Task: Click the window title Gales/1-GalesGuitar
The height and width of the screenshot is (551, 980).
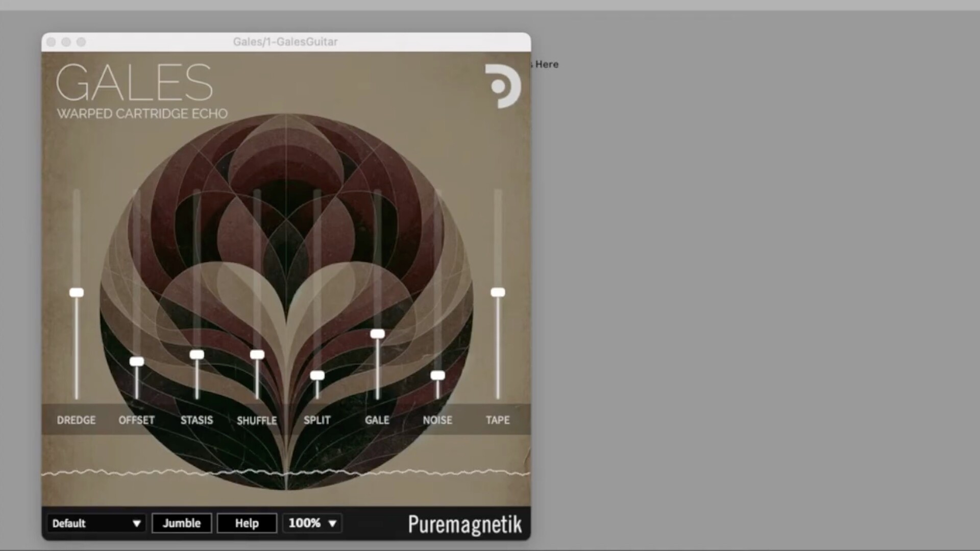Action: (285, 42)
